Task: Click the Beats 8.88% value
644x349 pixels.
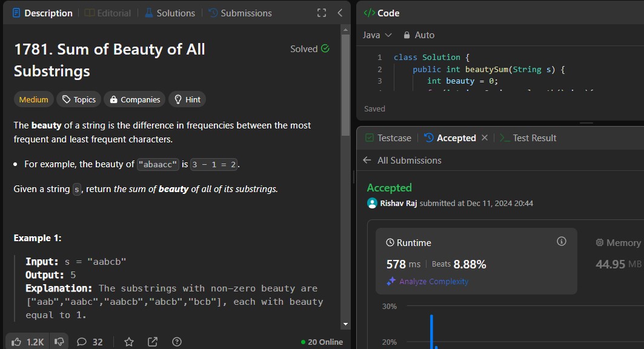Action: [x=459, y=264]
